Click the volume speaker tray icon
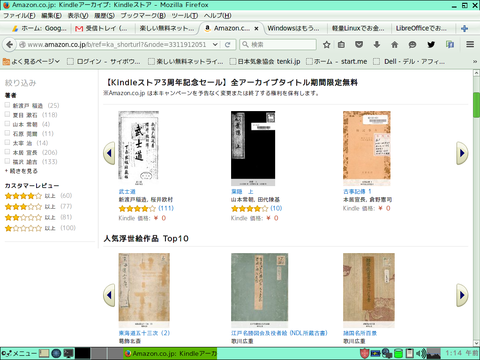480x360 pixels. 422,353
